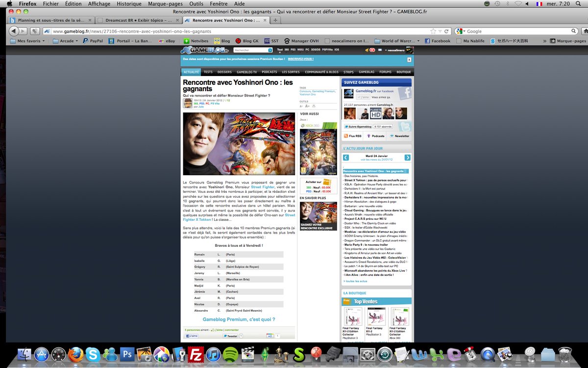The image size is (588, 368).
Task: Go to previous day in L'actu
Action: click(x=346, y=158)
